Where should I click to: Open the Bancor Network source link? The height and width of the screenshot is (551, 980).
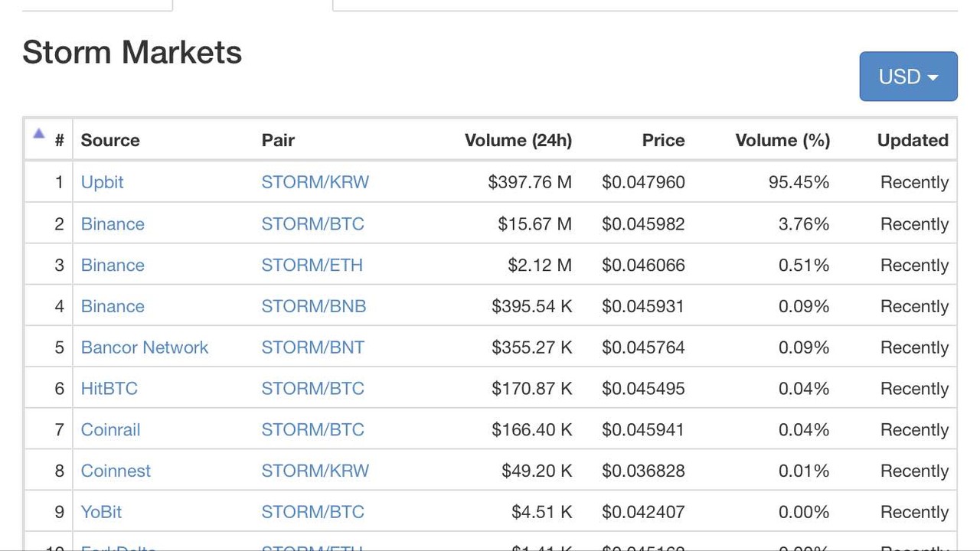[x=144, y=347]
